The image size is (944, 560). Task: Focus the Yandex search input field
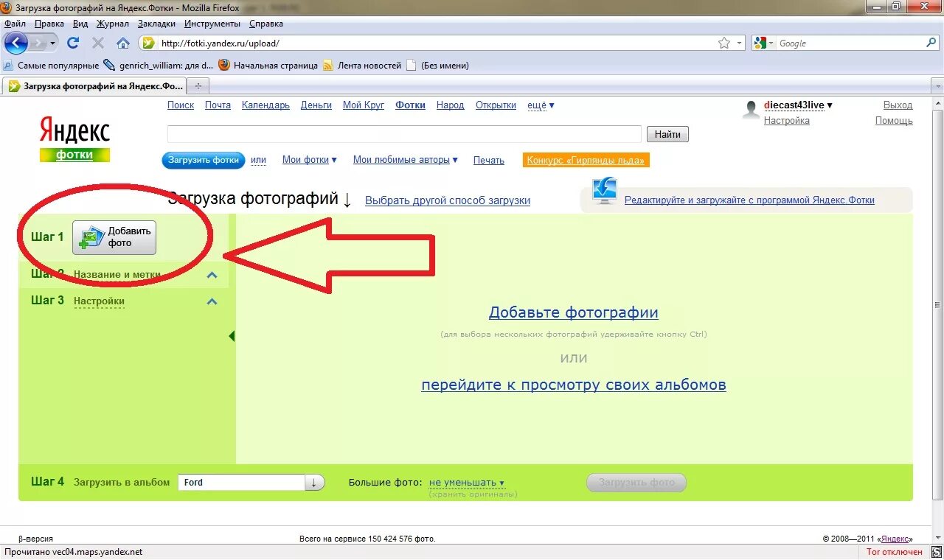click(404, 134)
